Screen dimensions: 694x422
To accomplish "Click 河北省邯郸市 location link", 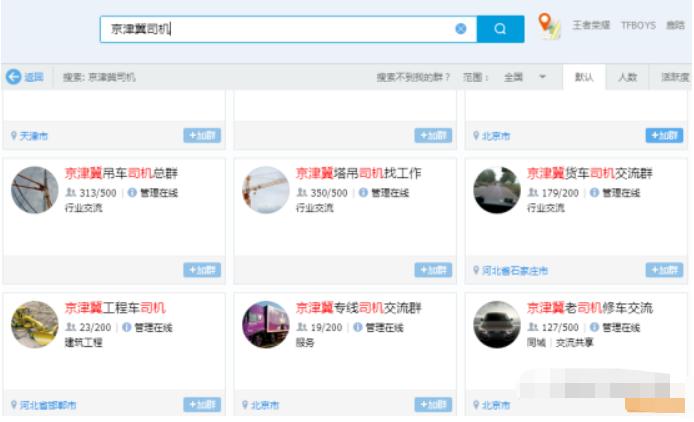I will [48, 405].
